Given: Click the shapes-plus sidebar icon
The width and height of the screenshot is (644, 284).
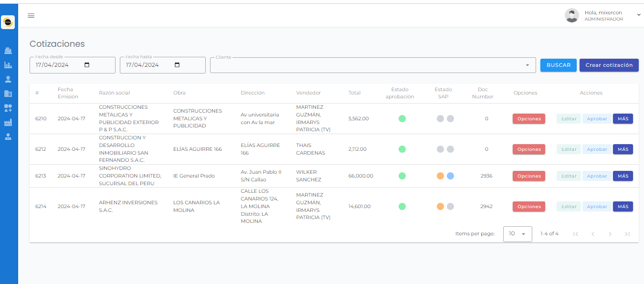Looking at the screenshot, I should click(x=8, y=108).
